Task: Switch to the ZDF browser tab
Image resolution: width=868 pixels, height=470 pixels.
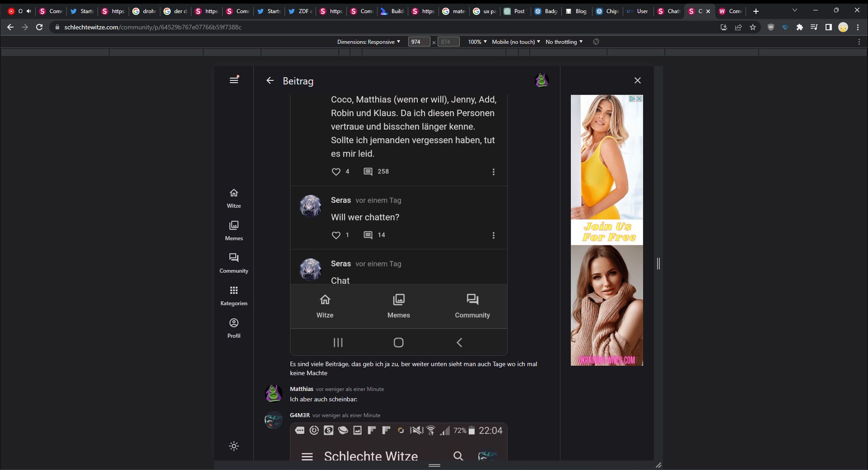Action: (300, 11)
